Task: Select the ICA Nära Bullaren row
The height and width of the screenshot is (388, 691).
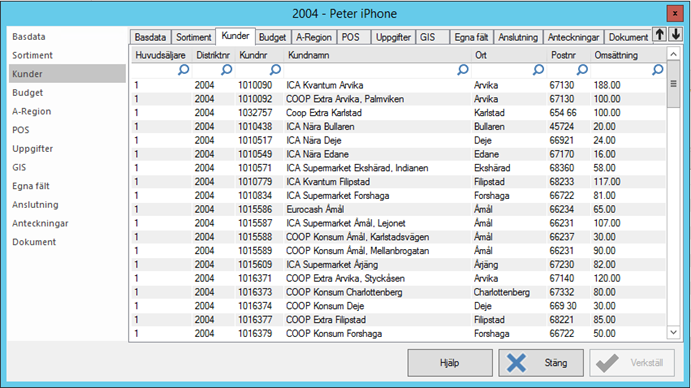Action: (x=399, y=127)
